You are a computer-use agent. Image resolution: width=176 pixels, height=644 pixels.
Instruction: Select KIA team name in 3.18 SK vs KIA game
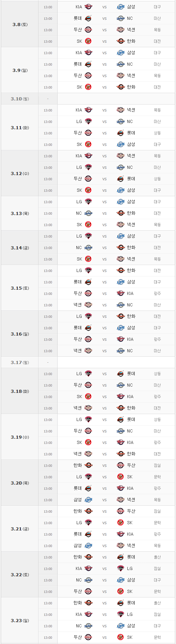click(x=130, y=397)
